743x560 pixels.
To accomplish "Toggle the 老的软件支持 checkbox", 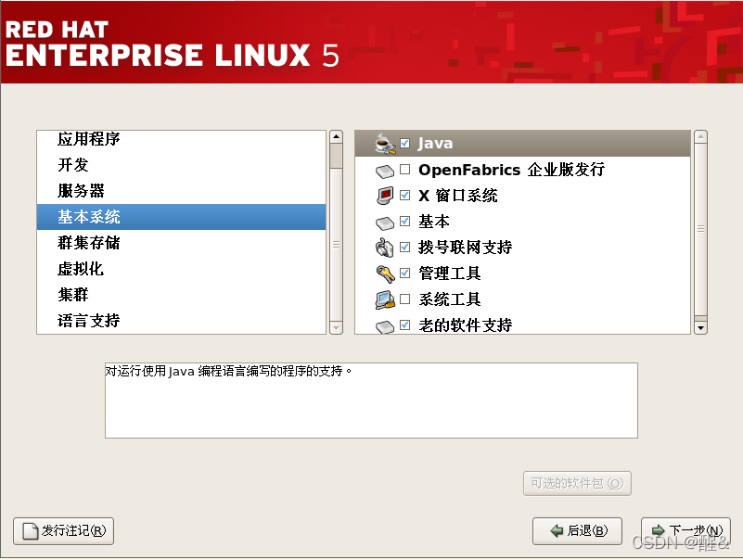I will pyautogui.click(x=404, y=325).
